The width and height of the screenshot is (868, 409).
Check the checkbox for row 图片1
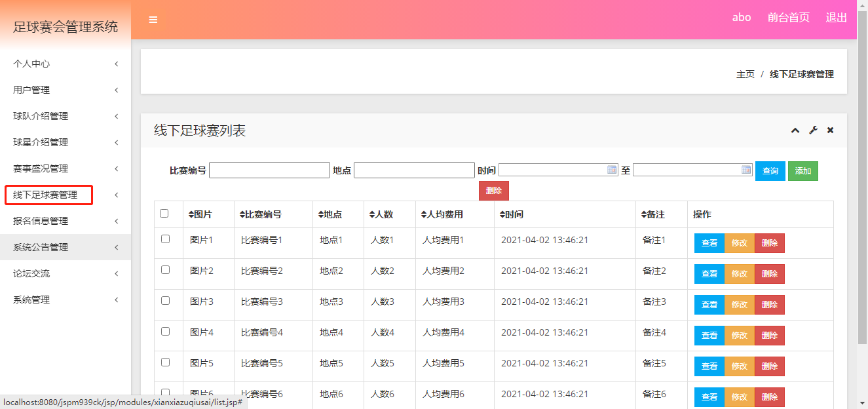point(165,239)
